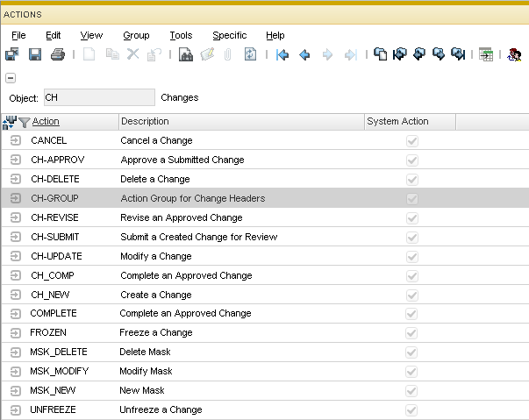Open the Tools menu
This screenshot has width=529, height=420.
click(181, 35)
